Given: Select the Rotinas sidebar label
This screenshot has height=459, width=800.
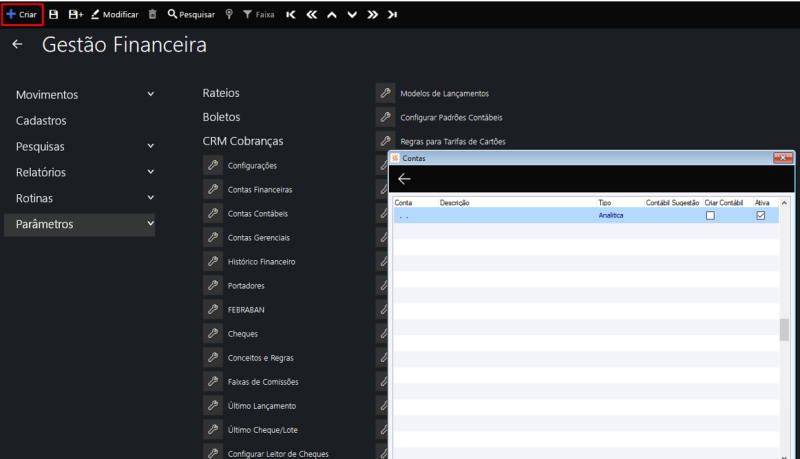Looking at the screenshot, I should [34, 198].
